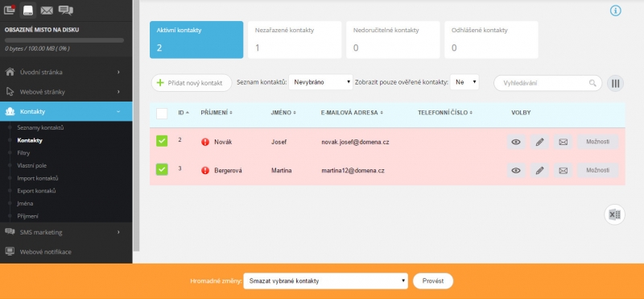The height and width of the screenshot is (299, 644).
Task: Open Seznamy kontaktů submenu item
Action: [x=40, y=128]
